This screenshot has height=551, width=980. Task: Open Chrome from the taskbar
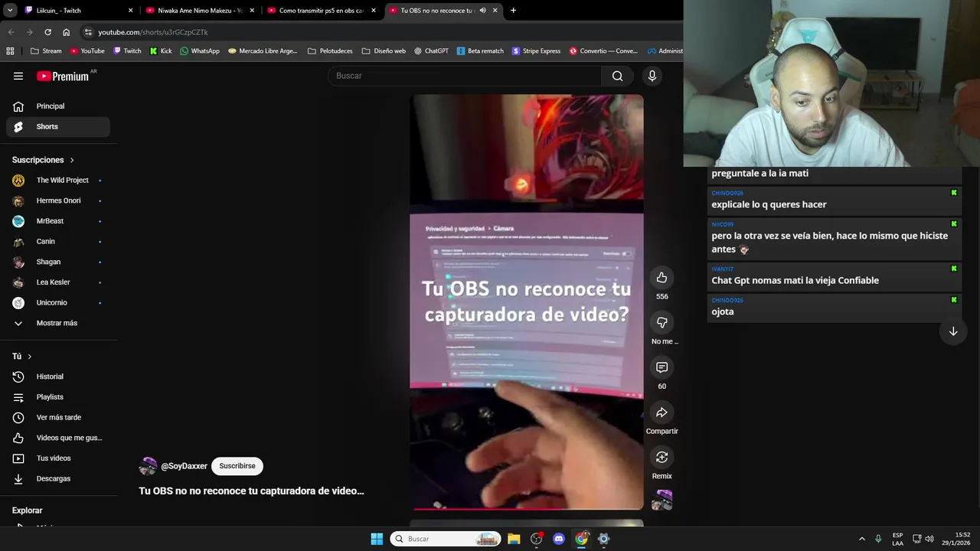(581, 539)
